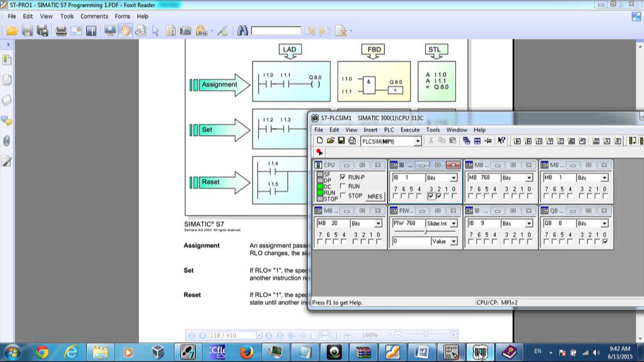Open the Forms menu in Foxit Reader
The image size is (644, 362).
click(x=122, y=16)
